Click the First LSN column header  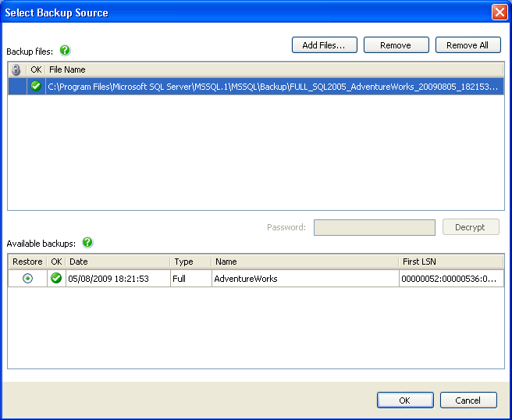pos(450,262)
